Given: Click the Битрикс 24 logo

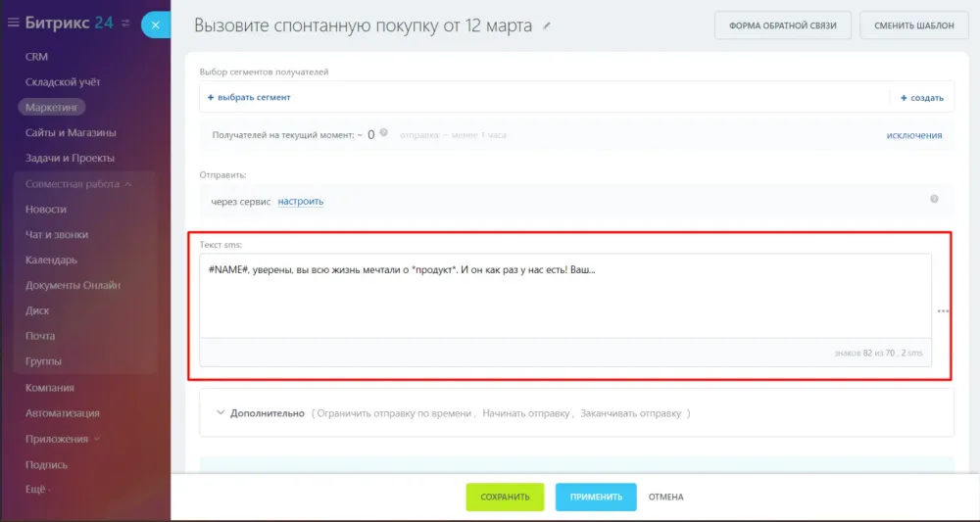Looking at the screenshot, I should click(69, 24).
